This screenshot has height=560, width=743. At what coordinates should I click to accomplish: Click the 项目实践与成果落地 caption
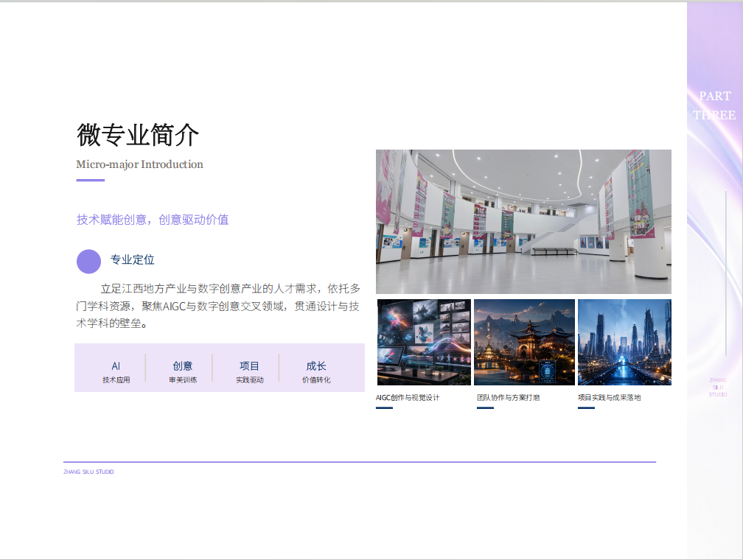click(610, 397)
